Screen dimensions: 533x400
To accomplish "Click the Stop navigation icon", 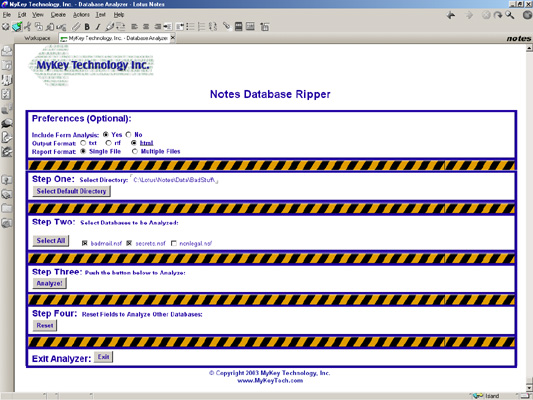I will coord(486,15).
